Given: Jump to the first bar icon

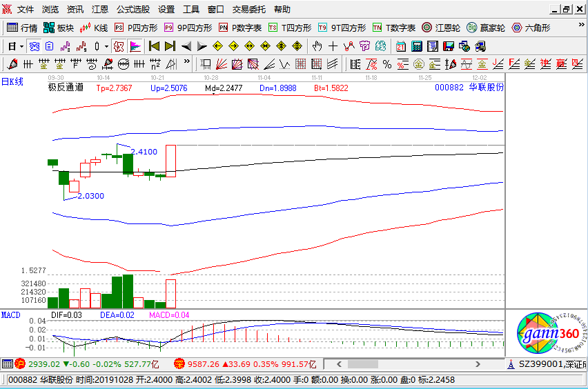Looking at the screenshot, I should [153, 46].
